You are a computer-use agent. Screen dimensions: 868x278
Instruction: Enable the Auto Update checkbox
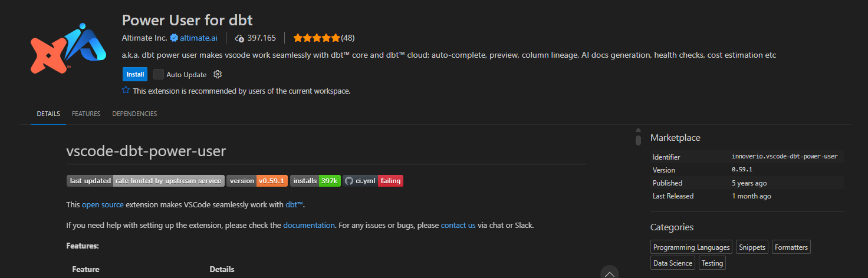tap(159, 74)
